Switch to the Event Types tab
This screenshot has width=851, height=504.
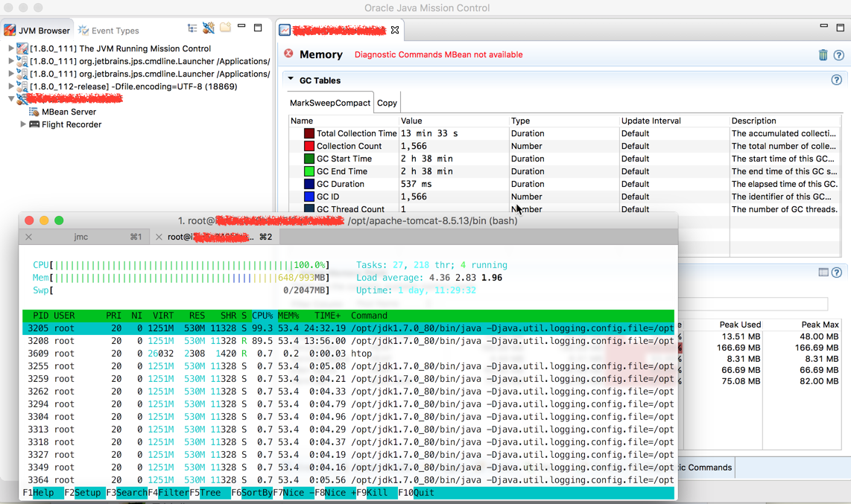click(x=109, y=31)
